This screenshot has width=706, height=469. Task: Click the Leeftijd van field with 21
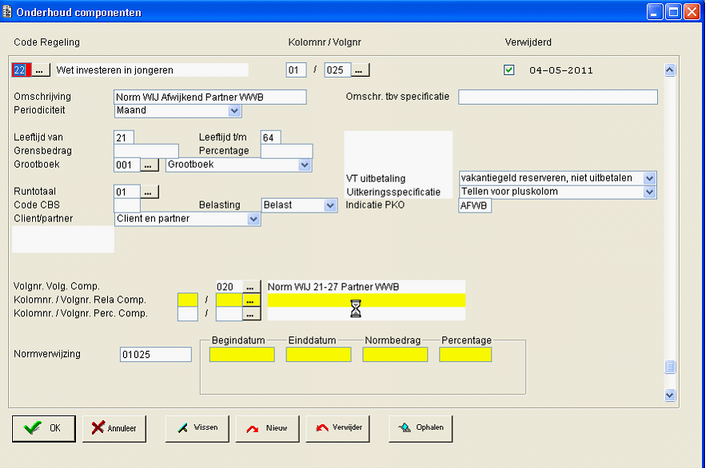pos(124,138)
